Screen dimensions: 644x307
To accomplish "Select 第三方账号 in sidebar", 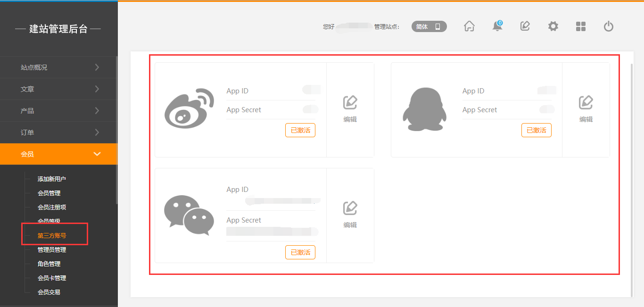I will tap(52, 236).
